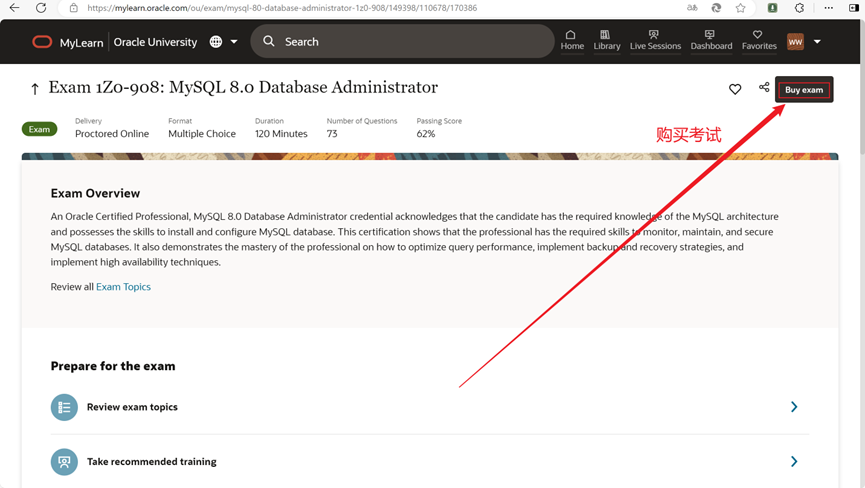Click the up arrow beside exam title
Screen dimensions: 865x488
[x=35, y=89]
